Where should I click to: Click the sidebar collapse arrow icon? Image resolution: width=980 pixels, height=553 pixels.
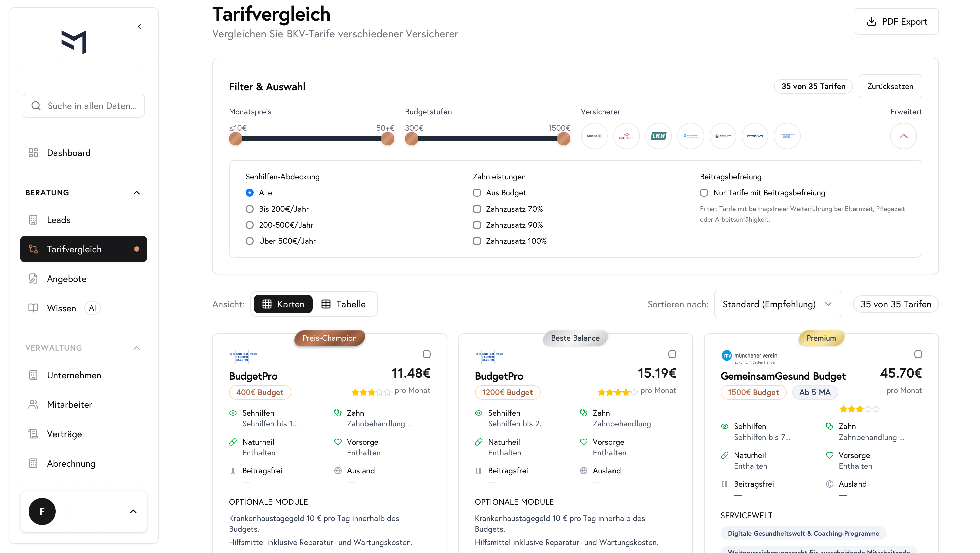(139, 27)
